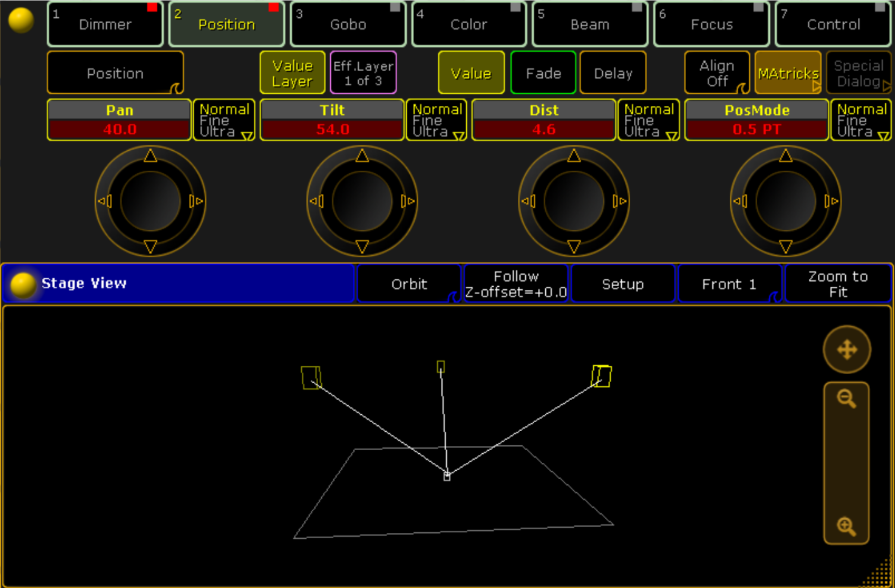
Task: Toggle Align Off setting
Action: [x=717, y=73]
